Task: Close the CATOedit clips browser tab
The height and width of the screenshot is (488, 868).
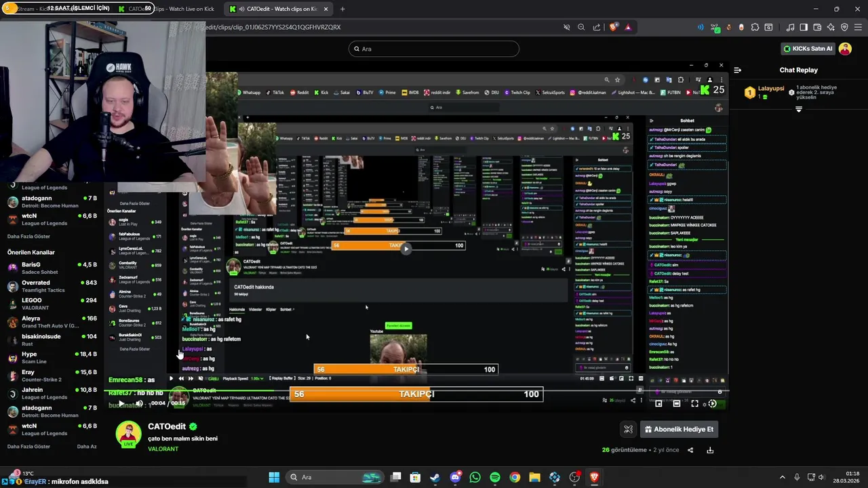Action: (326, 9)
